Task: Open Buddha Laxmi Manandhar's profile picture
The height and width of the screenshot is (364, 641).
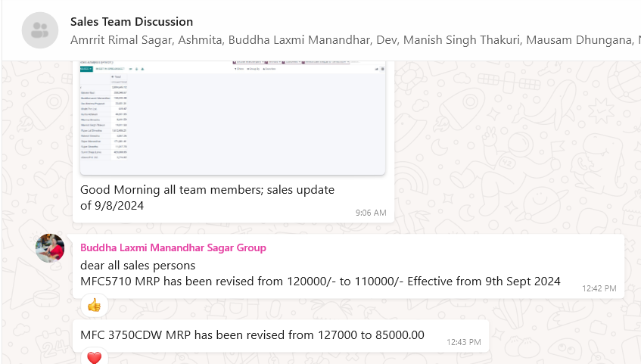Action: (x=50, y=248)
